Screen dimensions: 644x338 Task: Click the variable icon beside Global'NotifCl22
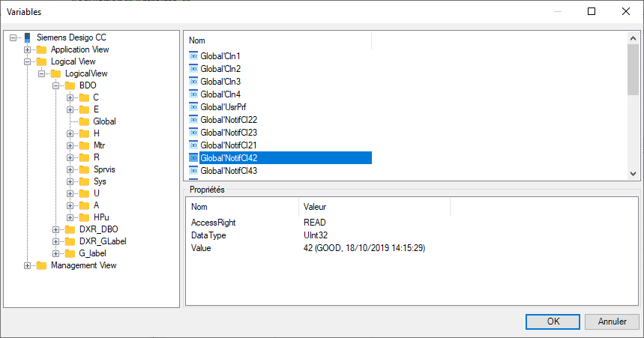[x=193, y=120]
